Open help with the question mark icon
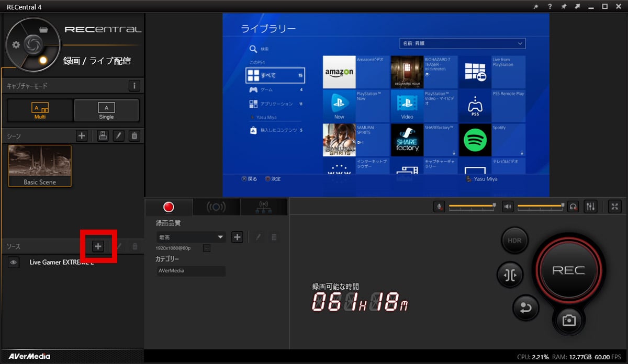628x364 pixels. [x=550, y=6]
